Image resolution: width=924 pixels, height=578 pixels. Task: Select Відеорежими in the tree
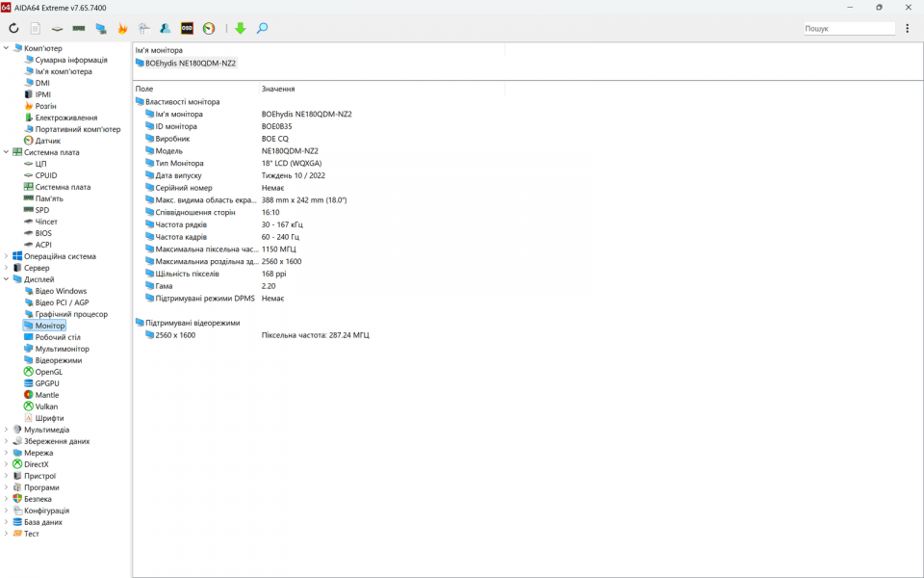pyautogui.click(x=59, y=359)
